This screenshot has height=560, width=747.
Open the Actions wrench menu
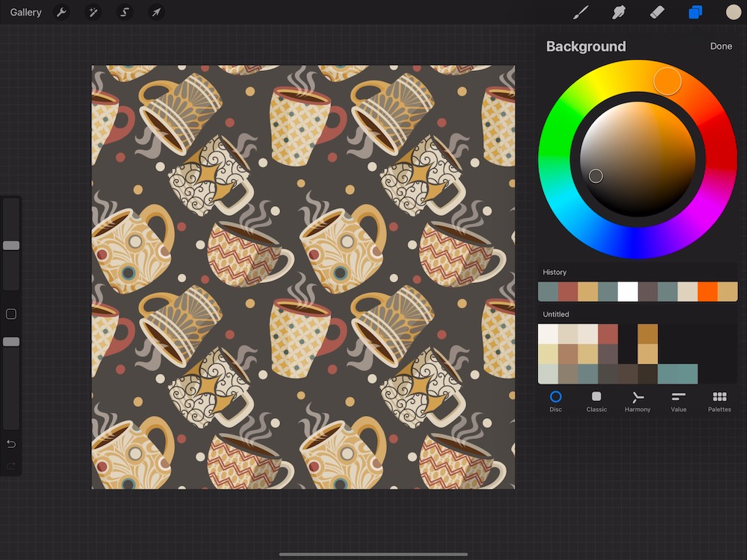click(62, 13)
